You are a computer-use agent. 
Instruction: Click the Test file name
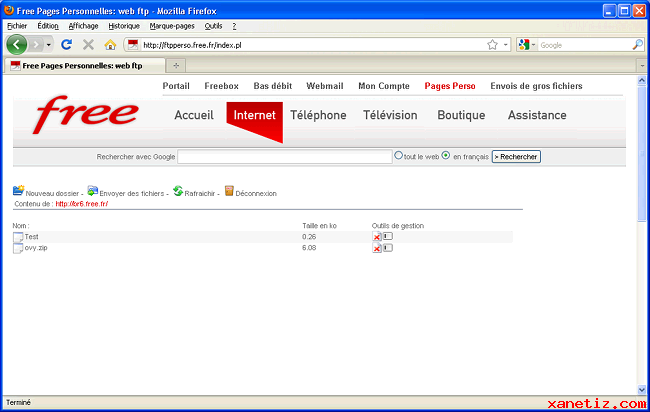(32, 237)
